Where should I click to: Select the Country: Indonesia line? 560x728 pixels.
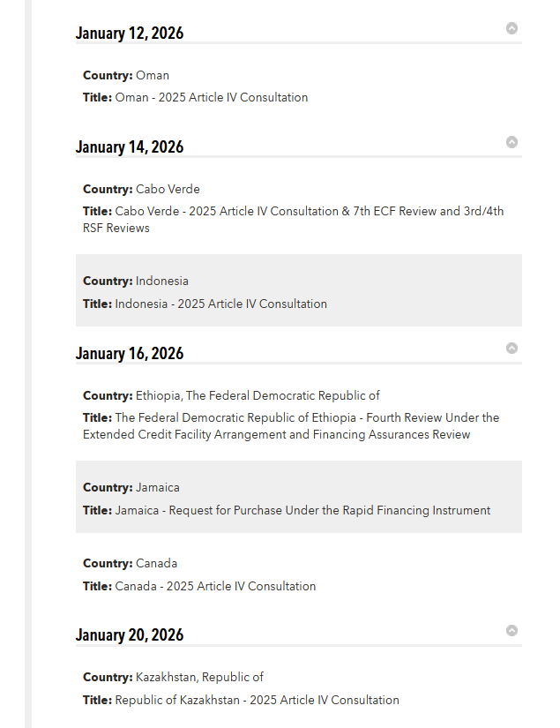coord(136,281)
